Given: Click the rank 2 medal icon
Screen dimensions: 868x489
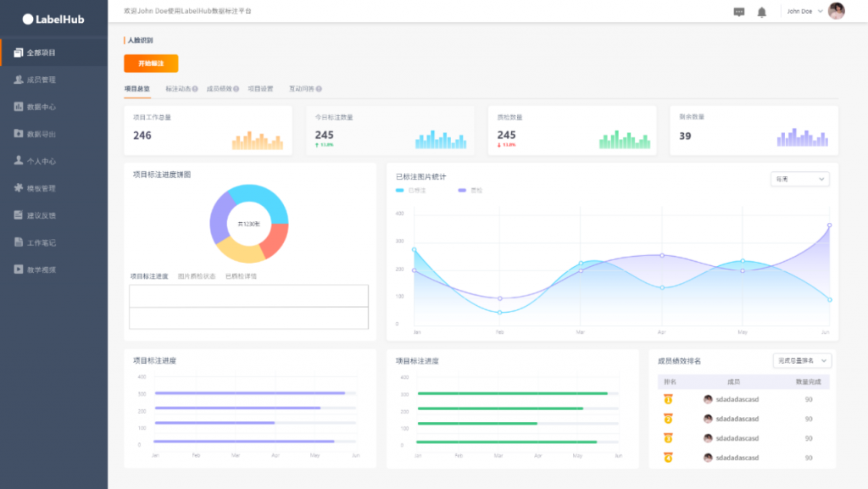Looking at the screenshot, I should tap(668, 418).
